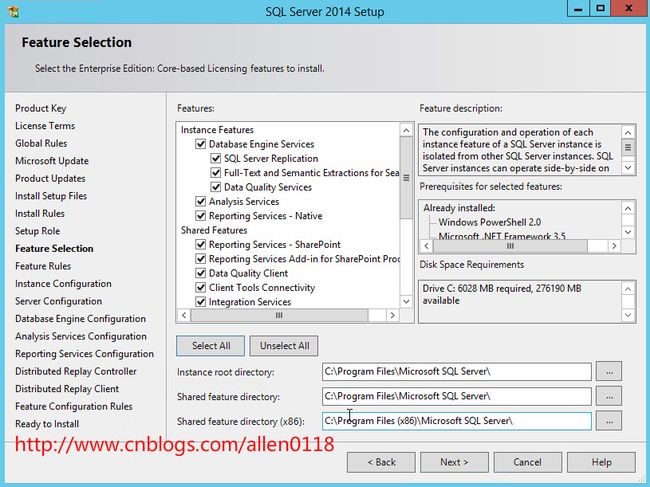Browse for Shared feature directory
650x487 pixels.
point(609,396)
